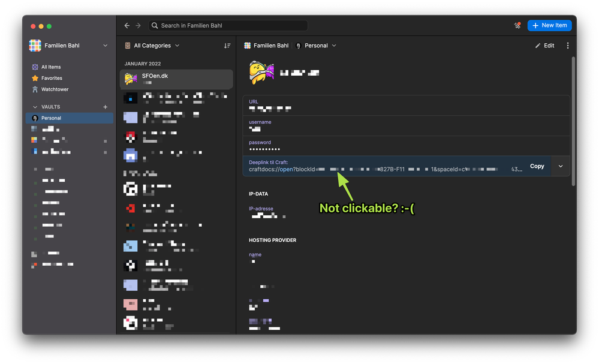Select the Personal vault in the sidebar
The height and width of the screenshot is (364, 599).
click(52, 118)
